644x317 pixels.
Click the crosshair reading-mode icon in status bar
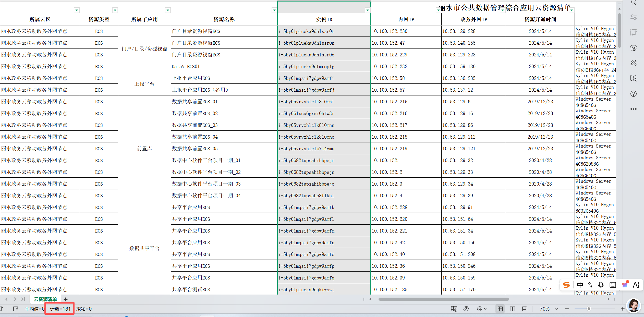[479, 309]
